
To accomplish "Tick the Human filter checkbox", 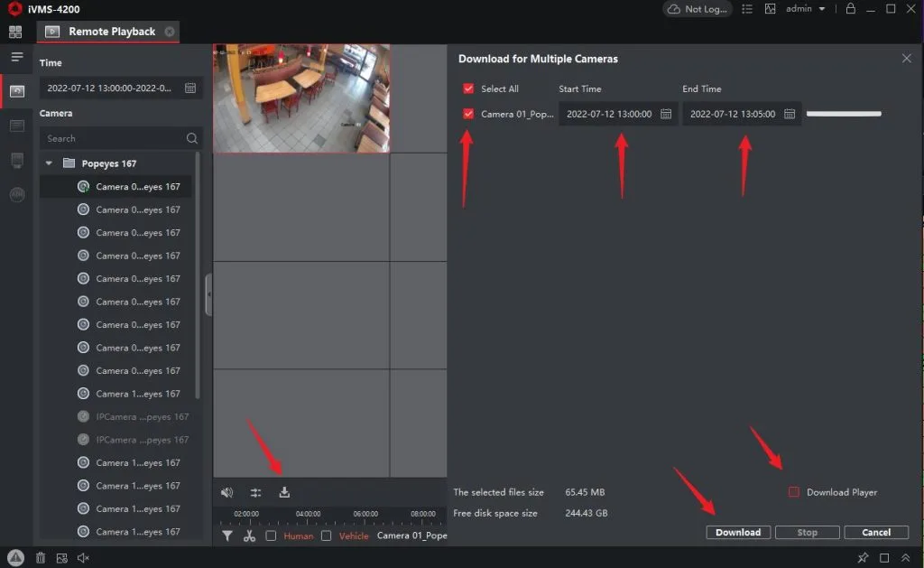I will tap(271, 535).
